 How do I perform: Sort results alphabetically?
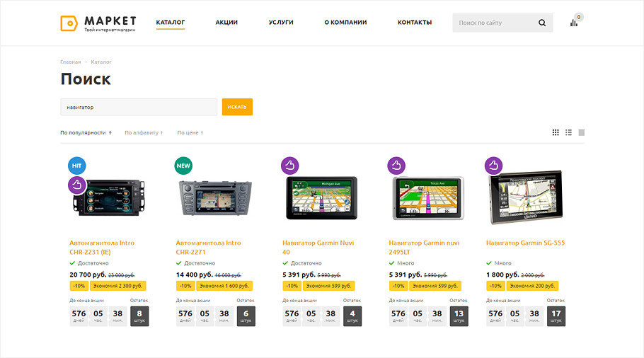(143, 132)
